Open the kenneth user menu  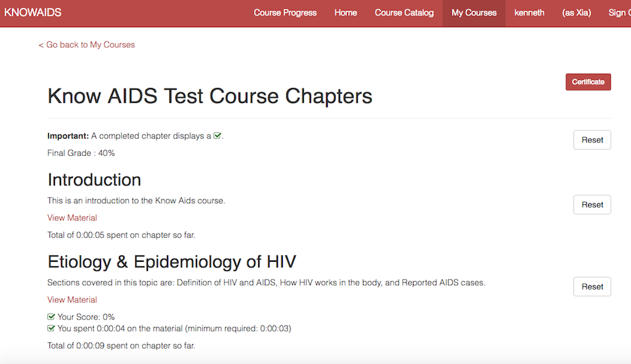click(529, 13)
